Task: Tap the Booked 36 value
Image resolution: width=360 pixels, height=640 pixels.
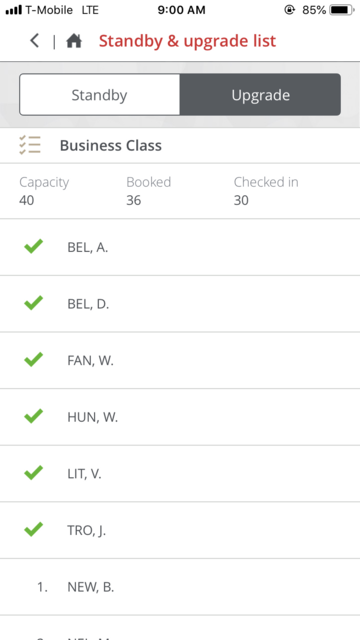Action: (x=133, y=200)
